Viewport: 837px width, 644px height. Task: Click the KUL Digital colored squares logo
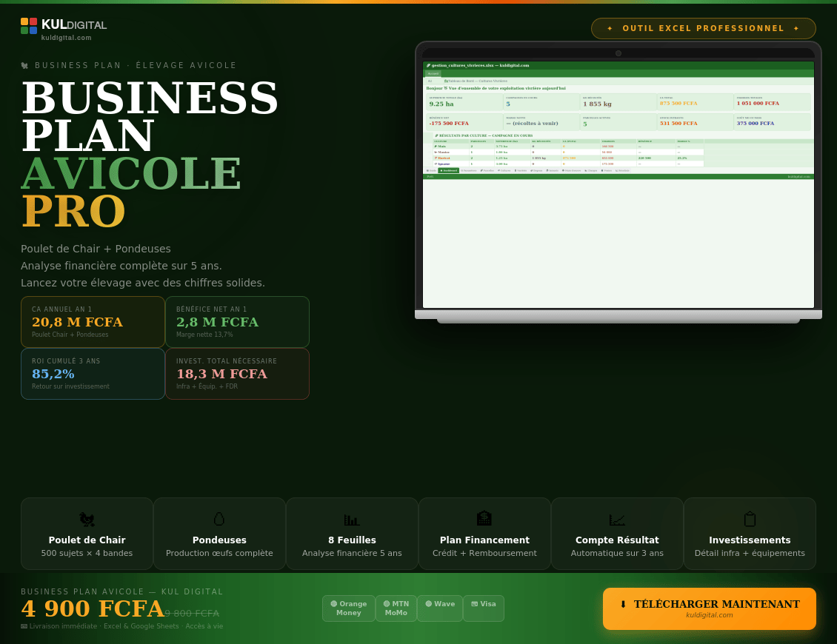29,26
